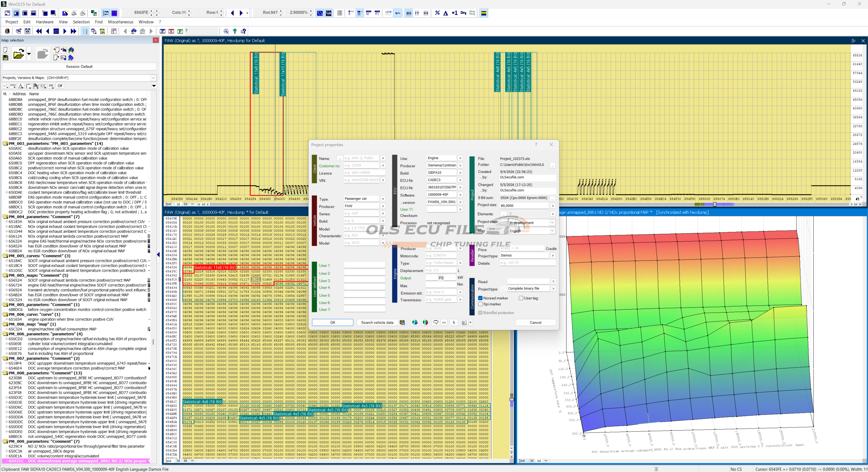Click the import file page icon with red arrow
868x472 pixels.
click(56, 50)
